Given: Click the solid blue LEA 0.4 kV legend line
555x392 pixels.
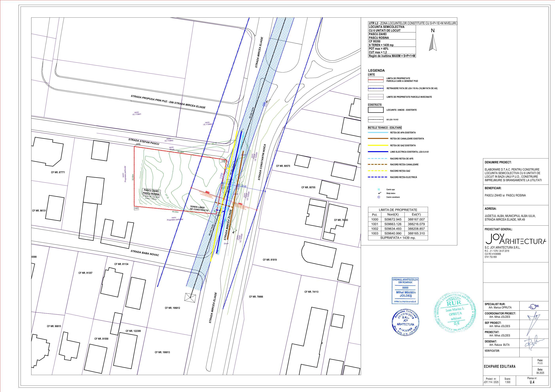Looking at the screenshot, I should pos(378,152).
